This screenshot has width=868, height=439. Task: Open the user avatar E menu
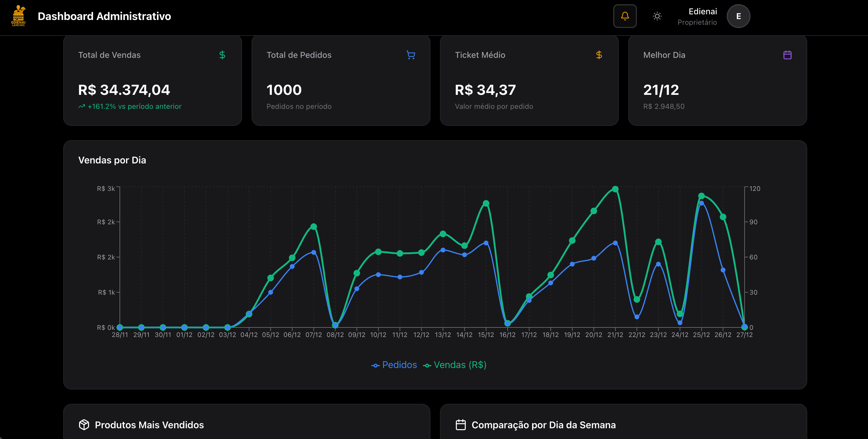click(x=738, y=16)
